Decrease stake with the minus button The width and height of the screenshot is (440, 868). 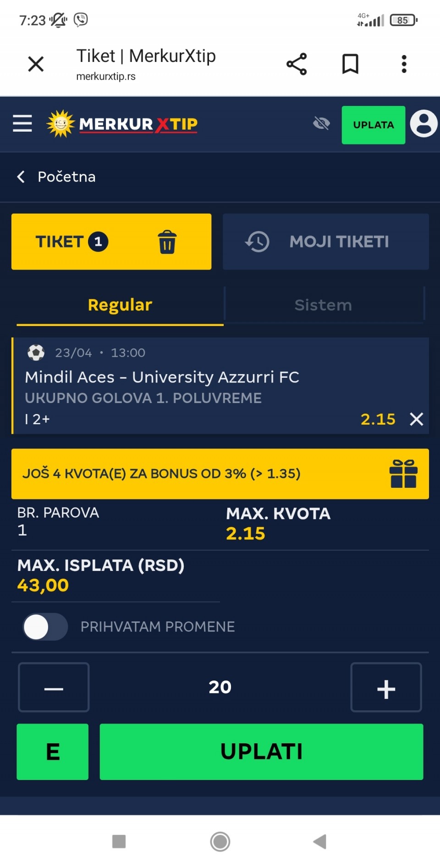click(x=54, y=687)
